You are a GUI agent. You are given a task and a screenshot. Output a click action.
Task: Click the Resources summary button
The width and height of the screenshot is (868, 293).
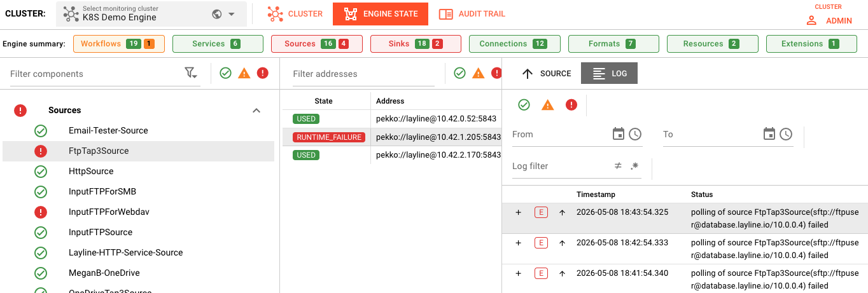[713, 44]
